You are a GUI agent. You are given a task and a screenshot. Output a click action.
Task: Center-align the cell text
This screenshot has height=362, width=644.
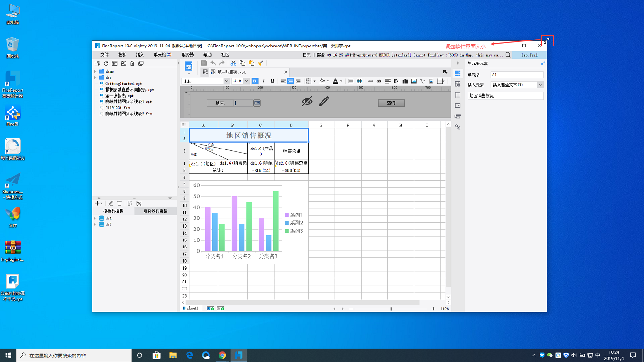coord(291,81)
